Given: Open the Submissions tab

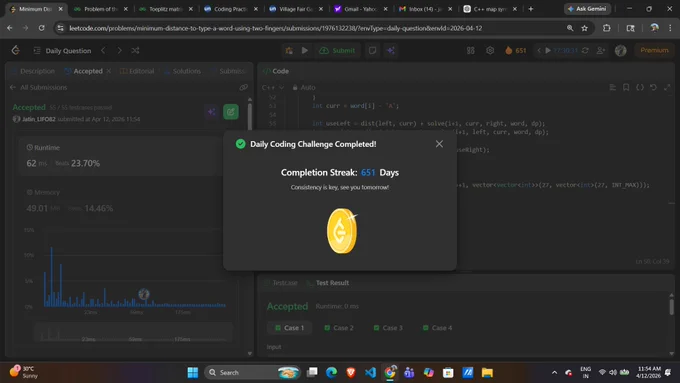Looking at the screenshot, I should pos(228,71).
